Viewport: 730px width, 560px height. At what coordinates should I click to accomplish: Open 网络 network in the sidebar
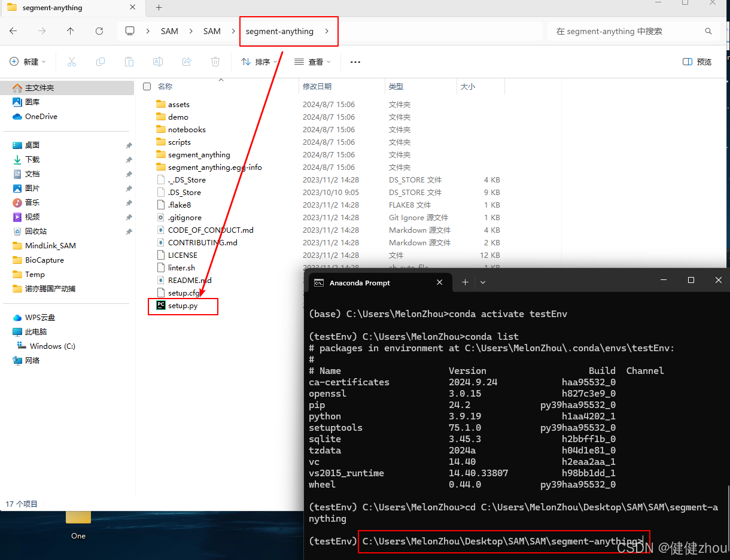click(26, 361)
